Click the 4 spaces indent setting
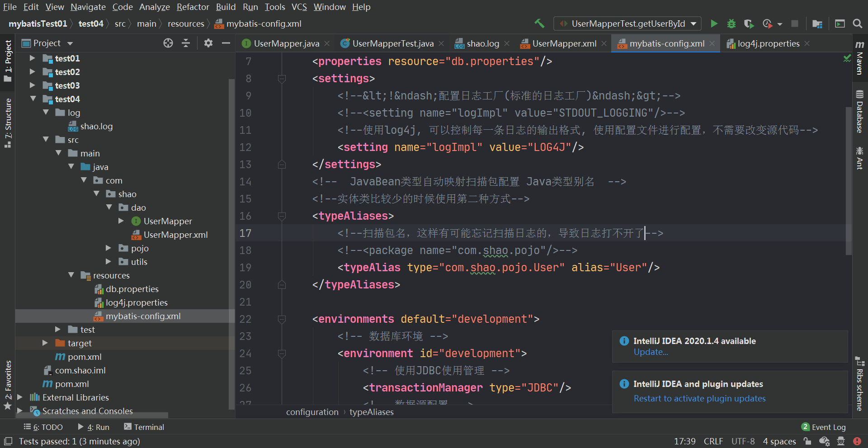868x448 pixels. click(x=779, y=441)
